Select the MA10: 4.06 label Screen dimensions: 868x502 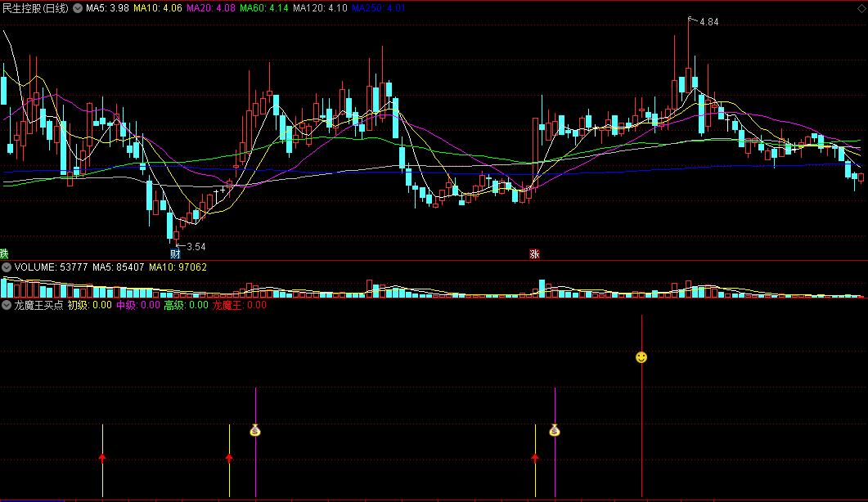point(158,8)
